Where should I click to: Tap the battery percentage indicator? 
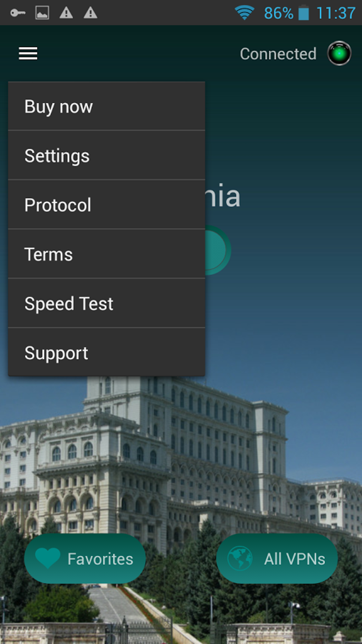click(279, 13)
